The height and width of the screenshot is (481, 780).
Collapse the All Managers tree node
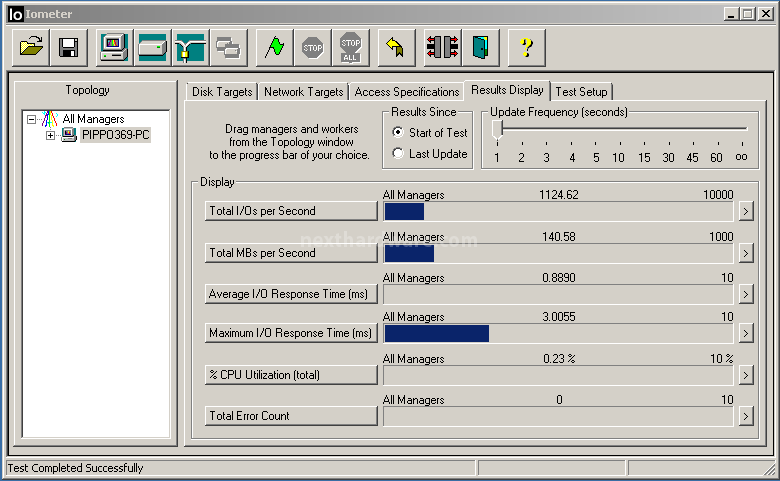point(31,119)
